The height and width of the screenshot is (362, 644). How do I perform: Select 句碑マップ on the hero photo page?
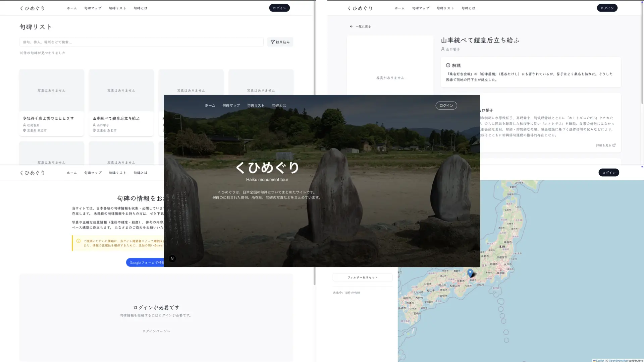231,106
